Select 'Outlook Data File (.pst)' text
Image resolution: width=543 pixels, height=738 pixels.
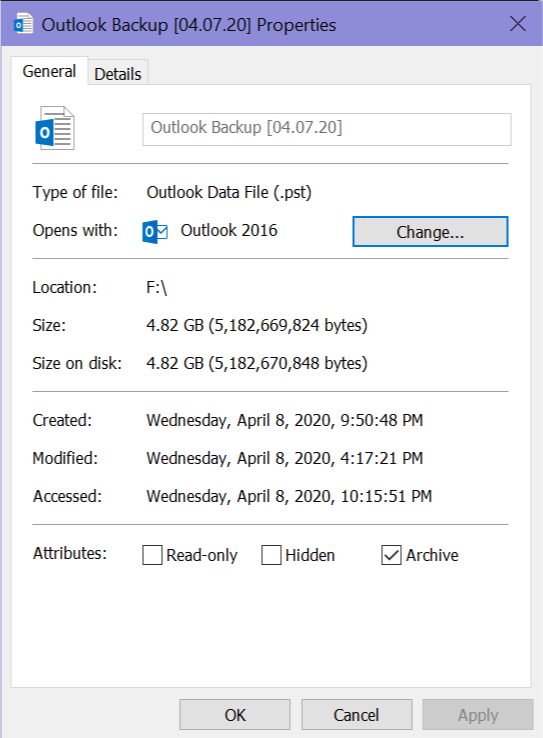(x=229, y=192)
